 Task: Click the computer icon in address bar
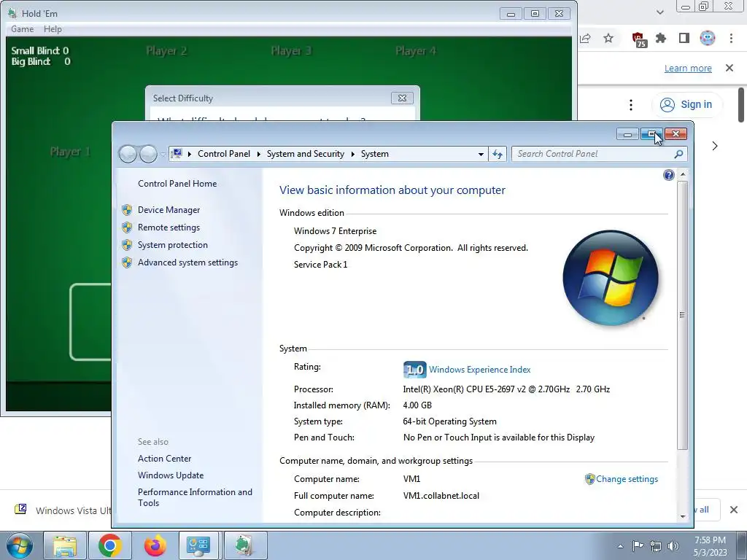pos(177,153)
